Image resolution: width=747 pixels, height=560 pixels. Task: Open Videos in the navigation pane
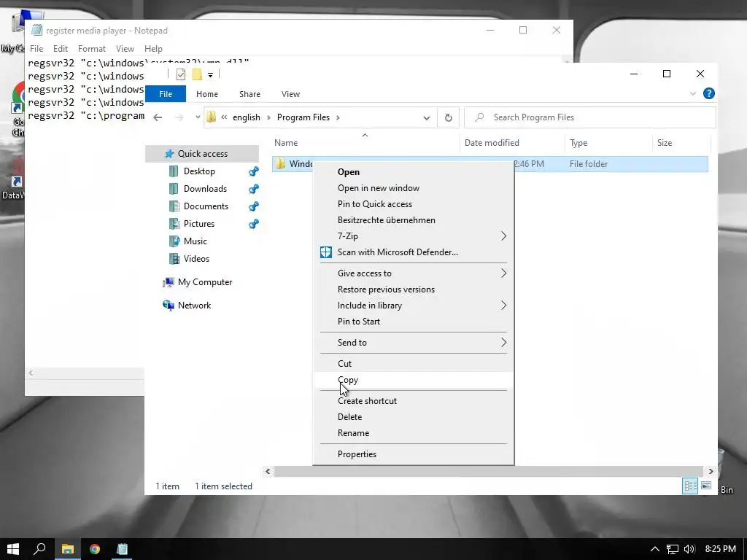pyautogui.click(x=196, y=259)
